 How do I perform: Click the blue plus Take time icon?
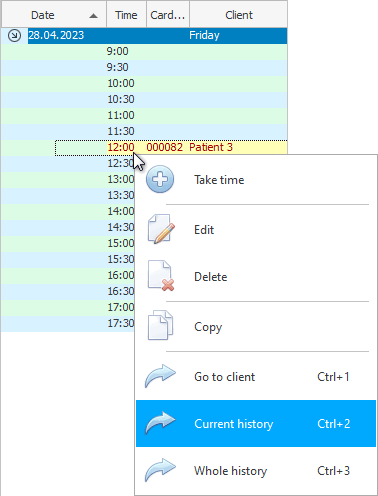point(160,179)
